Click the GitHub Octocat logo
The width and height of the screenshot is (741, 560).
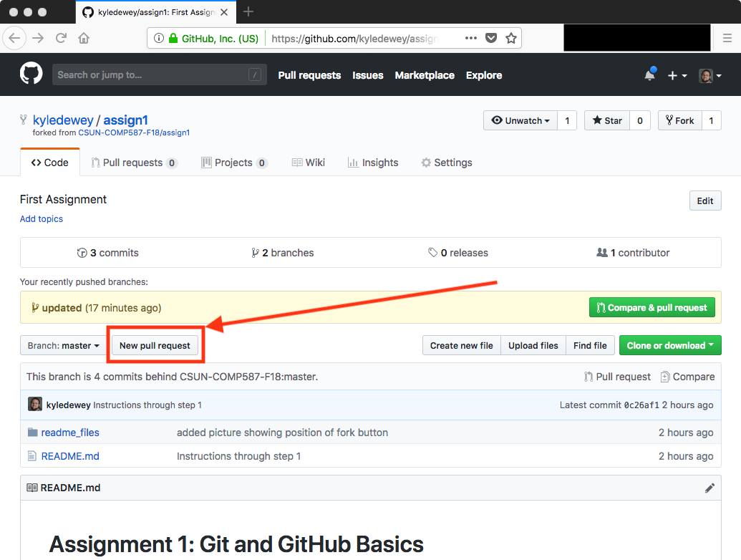[x=32, y=74]
